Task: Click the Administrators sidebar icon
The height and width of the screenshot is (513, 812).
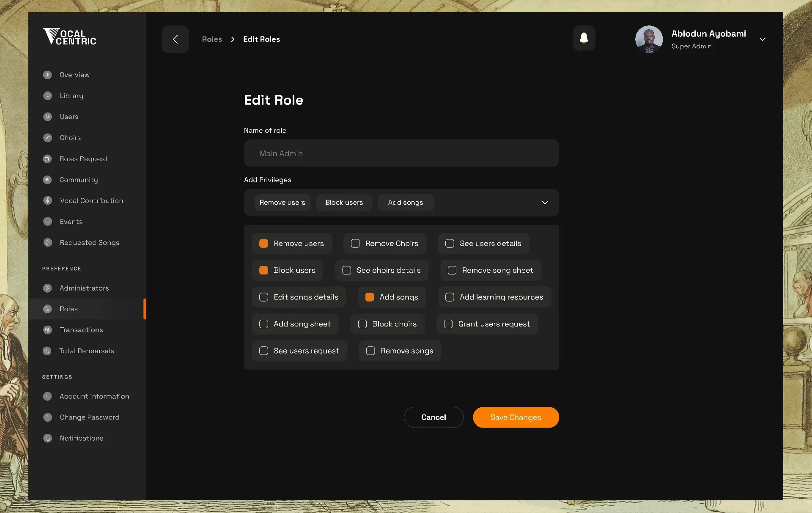Action: pyautogui.click(x=47, y=288)
